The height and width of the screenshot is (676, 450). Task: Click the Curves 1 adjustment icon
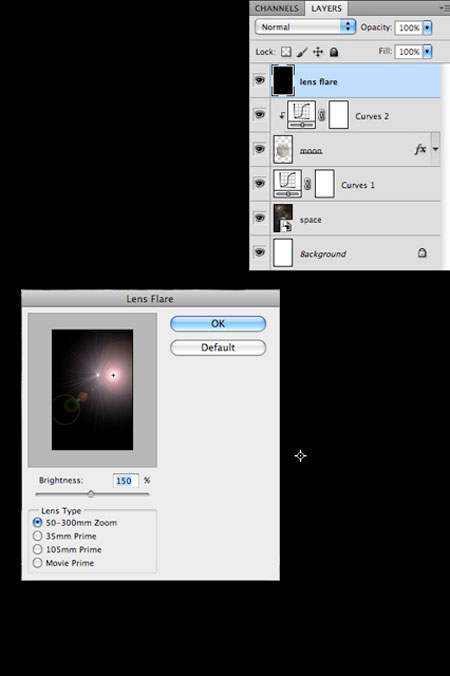(287, 184)
